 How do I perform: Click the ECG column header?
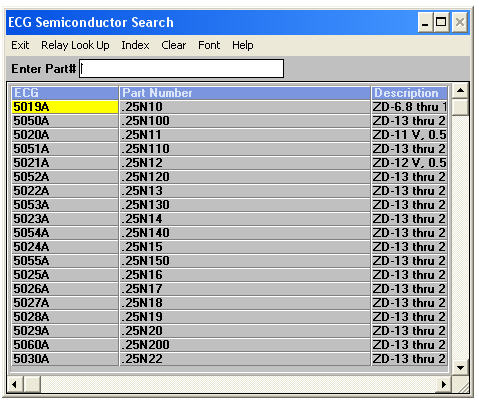(x=65, y=93)
